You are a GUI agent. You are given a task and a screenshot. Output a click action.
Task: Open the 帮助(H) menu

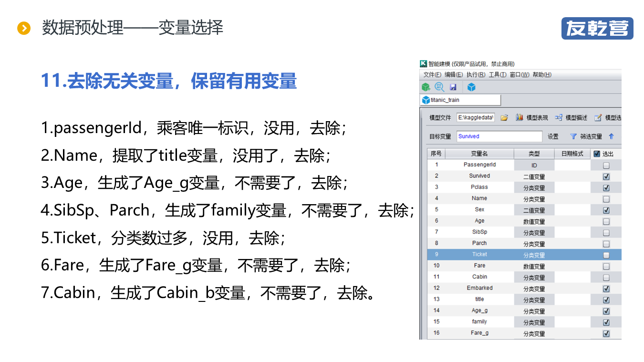pyautogui.click(x=542, y=75)
